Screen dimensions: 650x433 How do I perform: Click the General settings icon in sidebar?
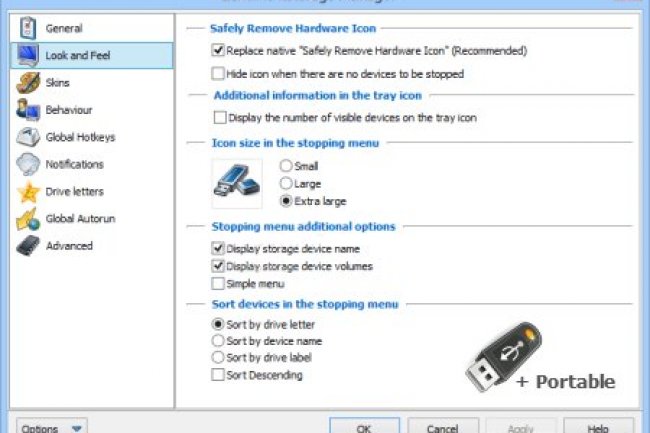(x=28, y=29)
